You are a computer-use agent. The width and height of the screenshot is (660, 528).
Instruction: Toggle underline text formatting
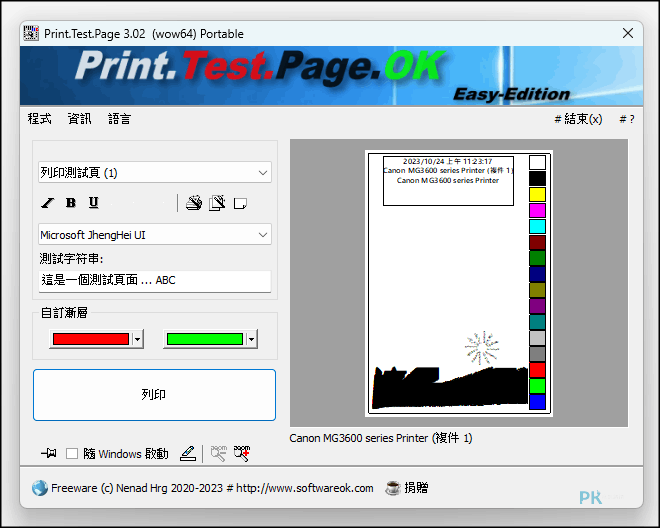[93, 203]
